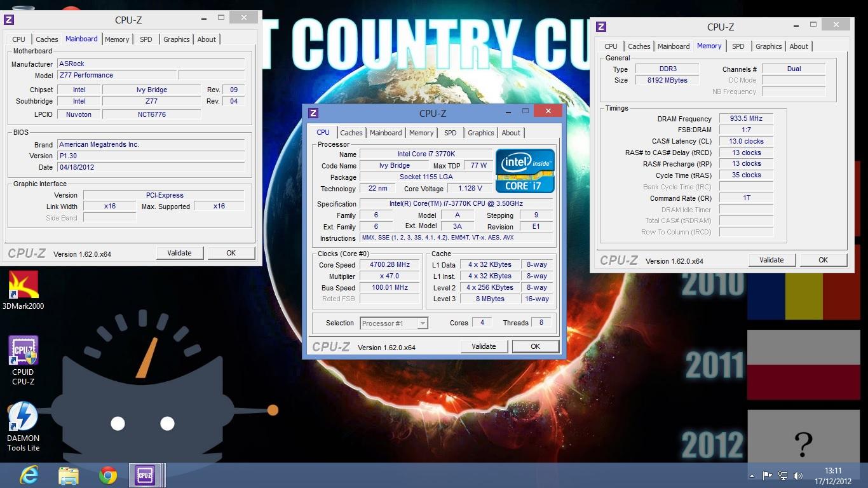868x488 pixels.
Task: Launch the CPUID CPU-Z desktop icon
Action: tap(24, 360)
